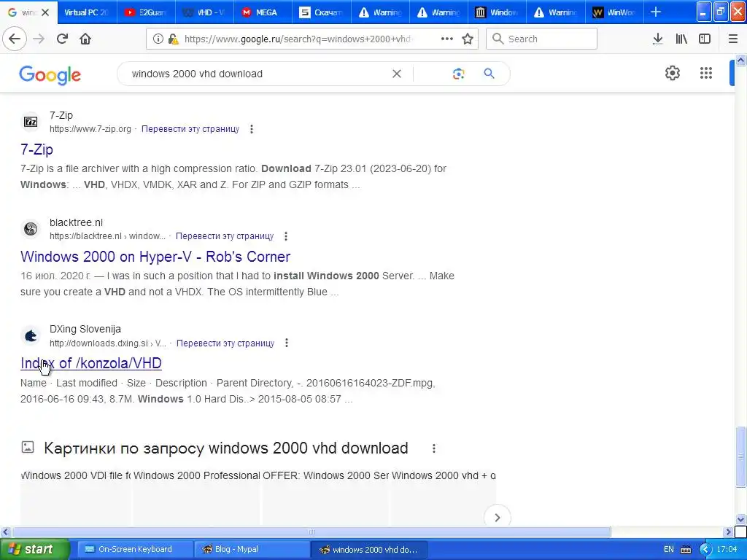
Task: Switch to On-Screen Keyboard taskbar item
Action: click(135, 549)
